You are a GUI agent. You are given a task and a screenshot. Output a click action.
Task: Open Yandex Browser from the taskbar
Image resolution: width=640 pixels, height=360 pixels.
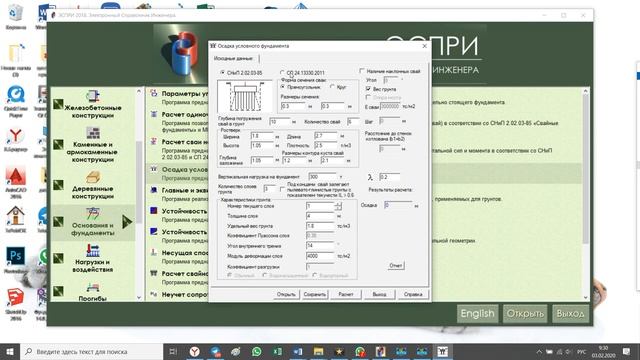point(195,351)
